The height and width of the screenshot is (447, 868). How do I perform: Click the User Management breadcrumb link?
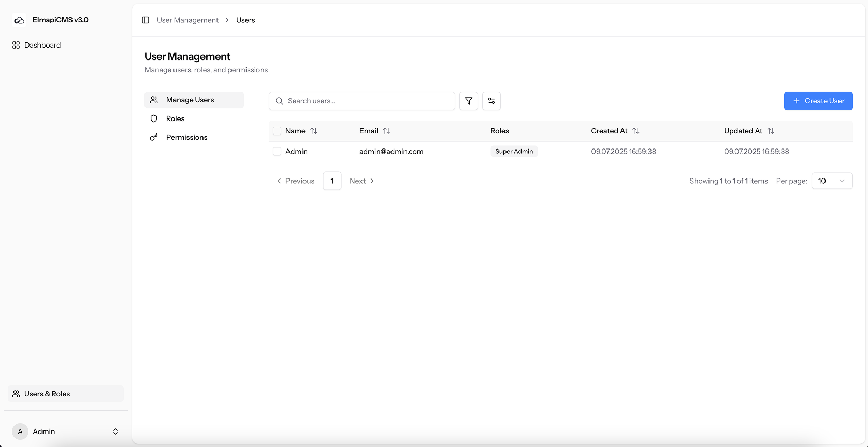coord(187,20)
